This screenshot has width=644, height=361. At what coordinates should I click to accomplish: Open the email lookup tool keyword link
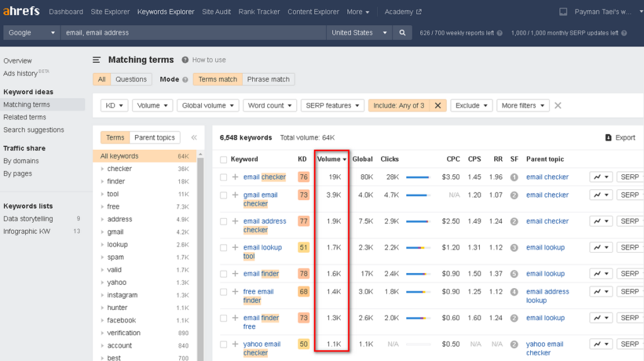[x=262, y=248]
